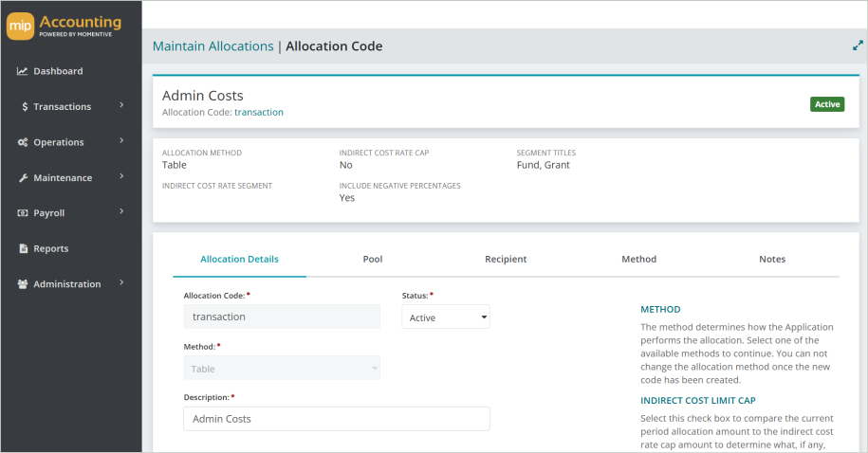Click the green Active status badge

(x=827, y=104)
